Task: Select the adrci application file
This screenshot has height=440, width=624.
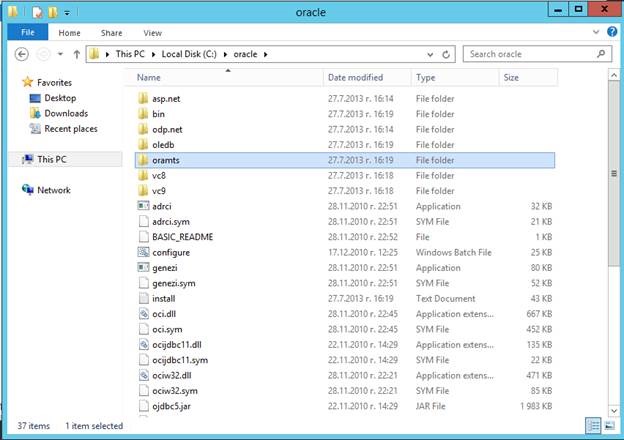Action: pyautogui.click(x=163, y=206)
